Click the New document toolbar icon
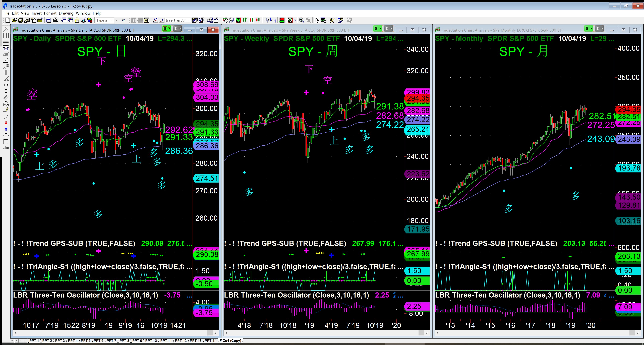Viewport: 644px width, 345px height. (x=8, y=20)
